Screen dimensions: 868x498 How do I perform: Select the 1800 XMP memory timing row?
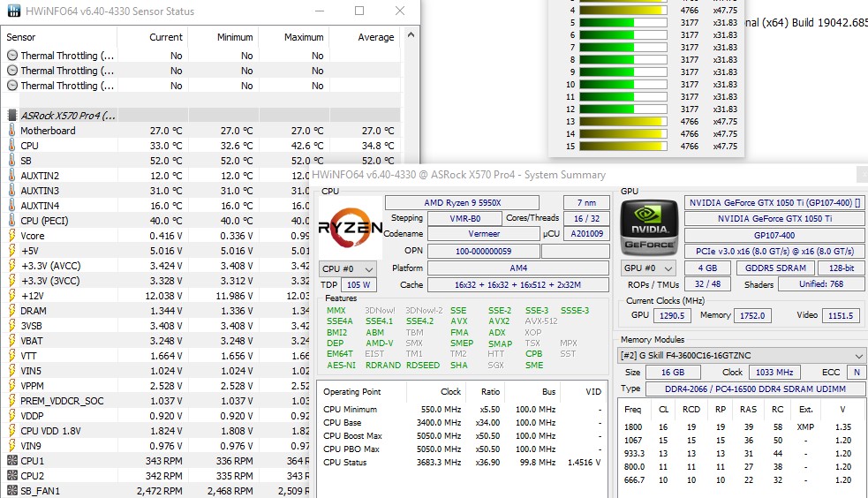[741, 426]
